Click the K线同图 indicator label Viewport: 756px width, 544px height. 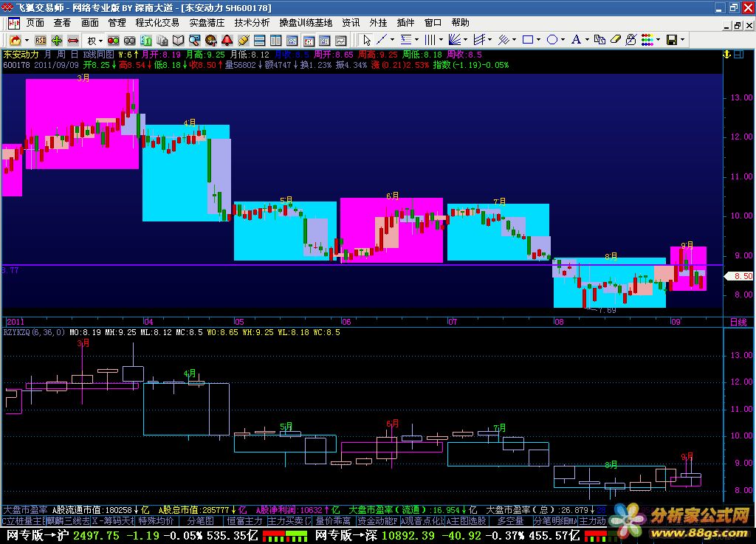pyautogui.click(x=99, y=55)
